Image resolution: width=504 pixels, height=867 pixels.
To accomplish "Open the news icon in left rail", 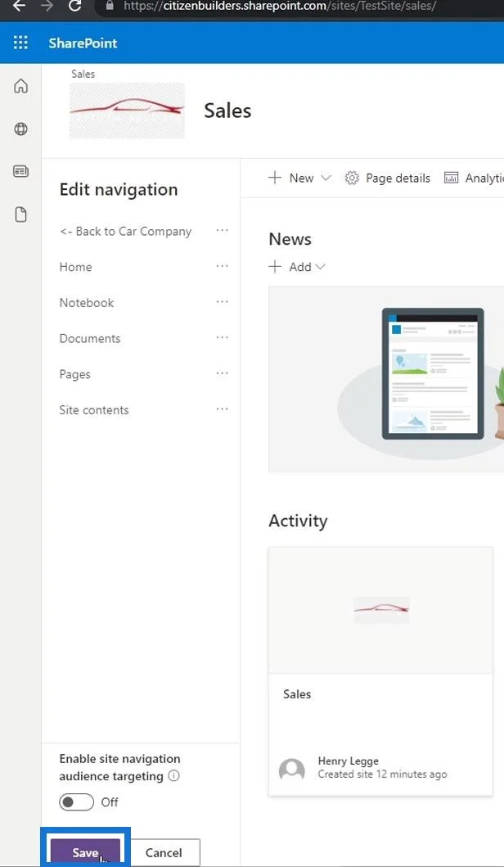I will coord(20,171).
